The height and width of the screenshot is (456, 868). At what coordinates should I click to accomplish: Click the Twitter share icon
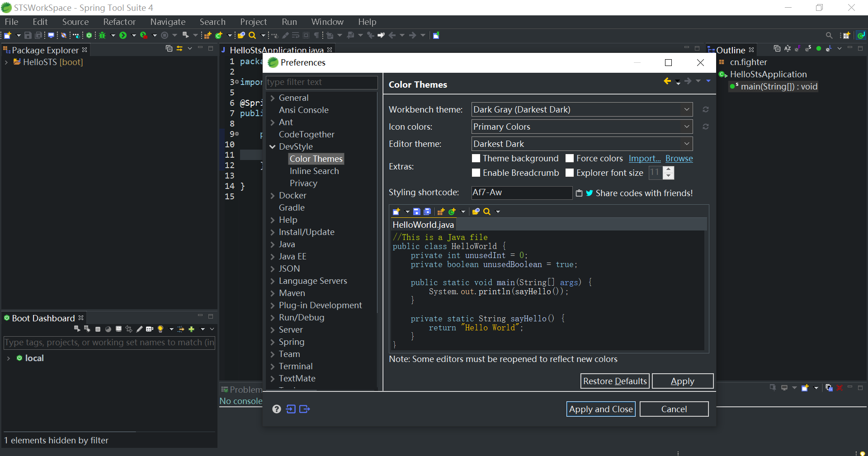tap(590, 193)
